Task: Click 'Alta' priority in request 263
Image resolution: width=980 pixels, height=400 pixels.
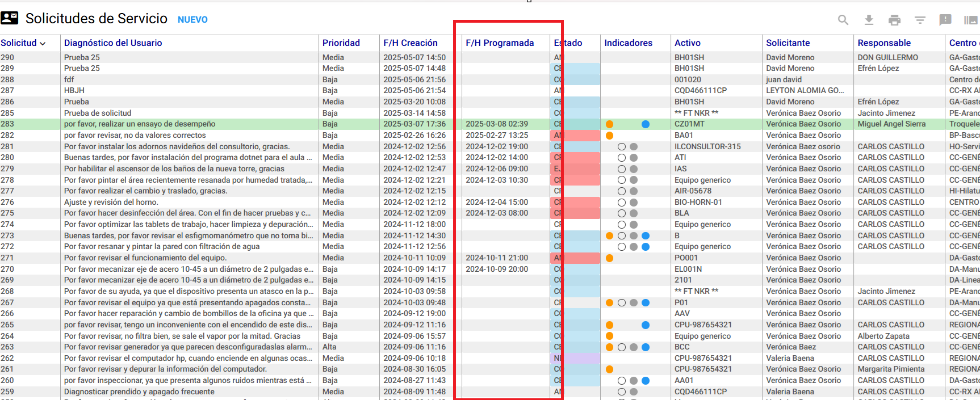Action: pyautogui.click(x=329, y=347)
